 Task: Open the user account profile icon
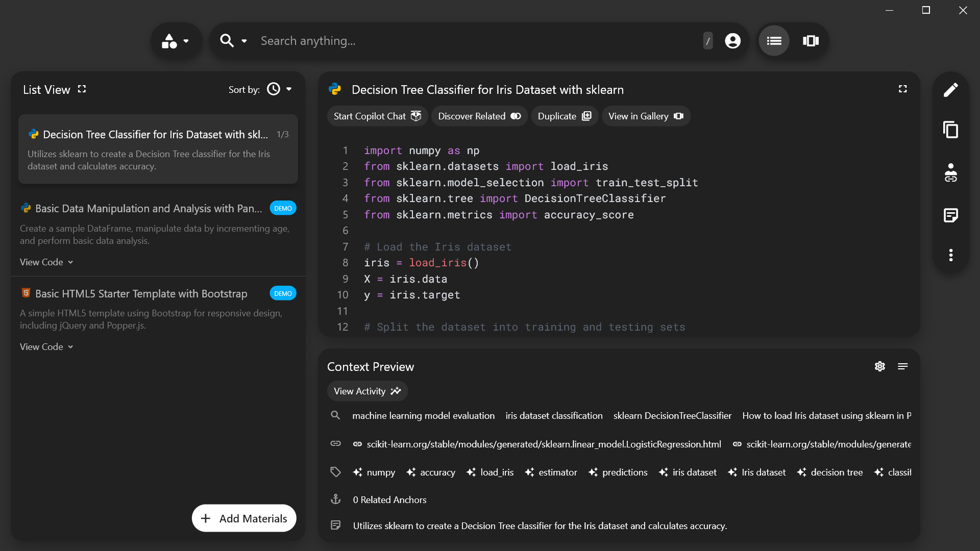pos(732,41)
